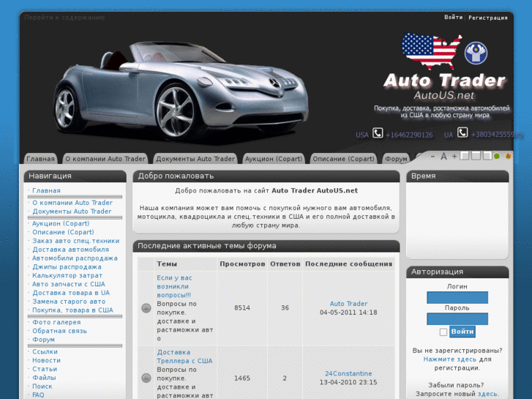532x399 pixels.
Task: Open Новости link in sidebar
Action: (46, 360)
